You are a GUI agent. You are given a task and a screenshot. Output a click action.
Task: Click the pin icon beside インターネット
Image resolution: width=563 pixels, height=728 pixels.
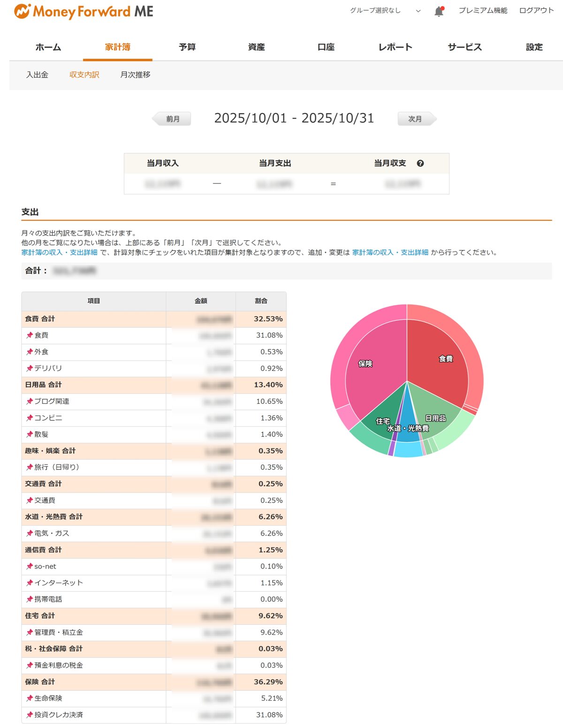(30, 583)
